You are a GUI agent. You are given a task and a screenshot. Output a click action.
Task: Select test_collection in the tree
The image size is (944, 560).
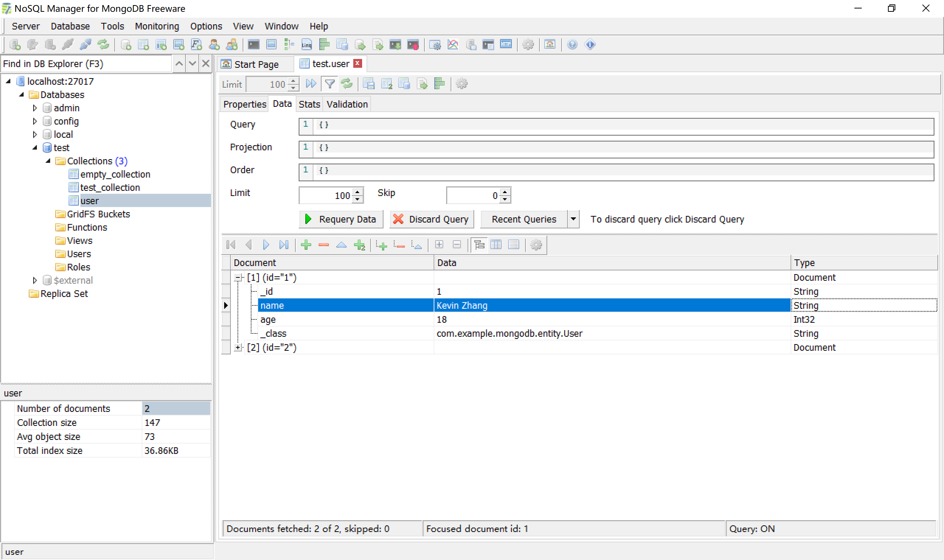(x=110, y=188)
